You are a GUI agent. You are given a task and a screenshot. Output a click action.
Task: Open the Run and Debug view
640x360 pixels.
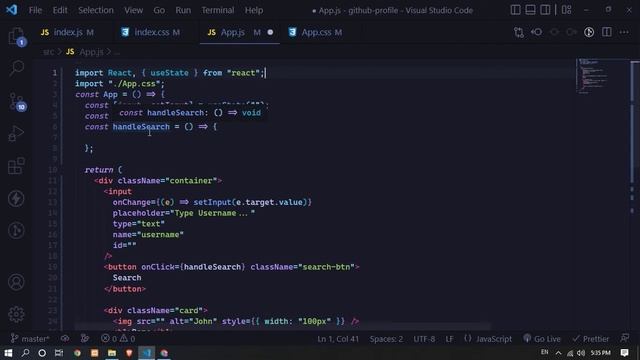(x=16, y=133)
